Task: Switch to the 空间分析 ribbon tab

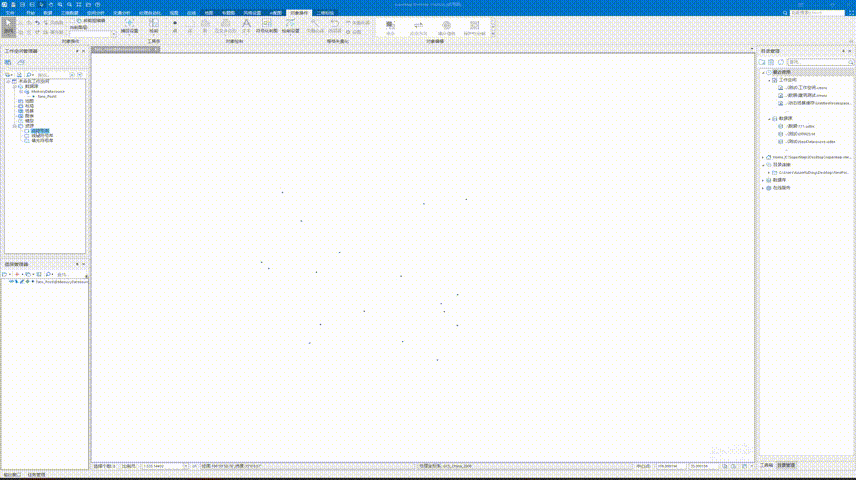Action: tap(96, 13)
